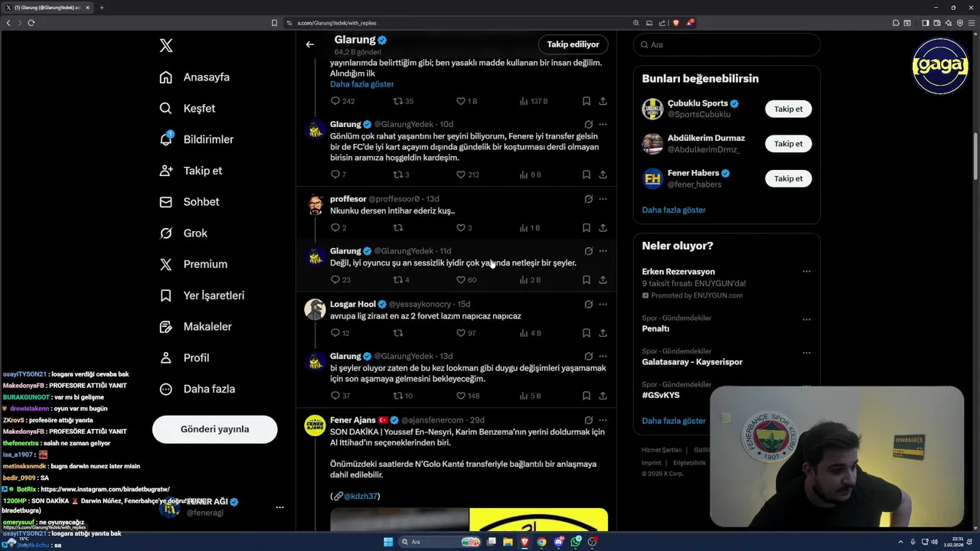Click the back arrow beside Glarung

pyautogui.click(x=310, y=44)
